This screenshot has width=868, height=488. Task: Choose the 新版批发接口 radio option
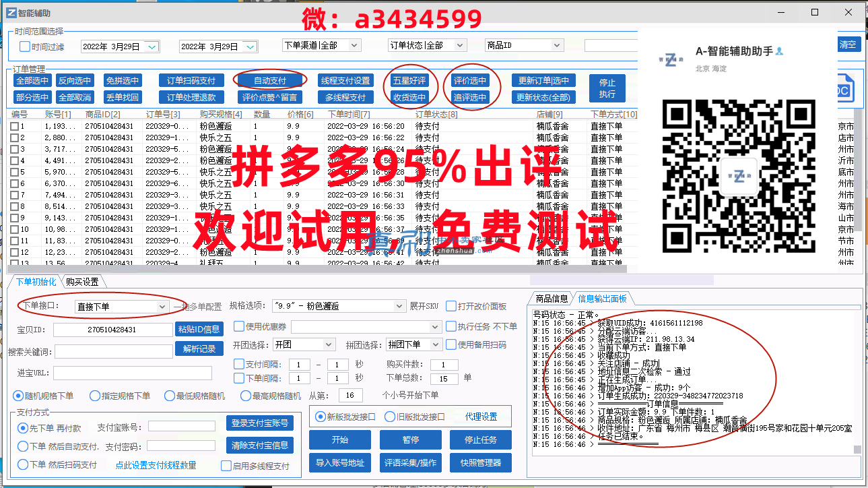(x=320, y=417)
